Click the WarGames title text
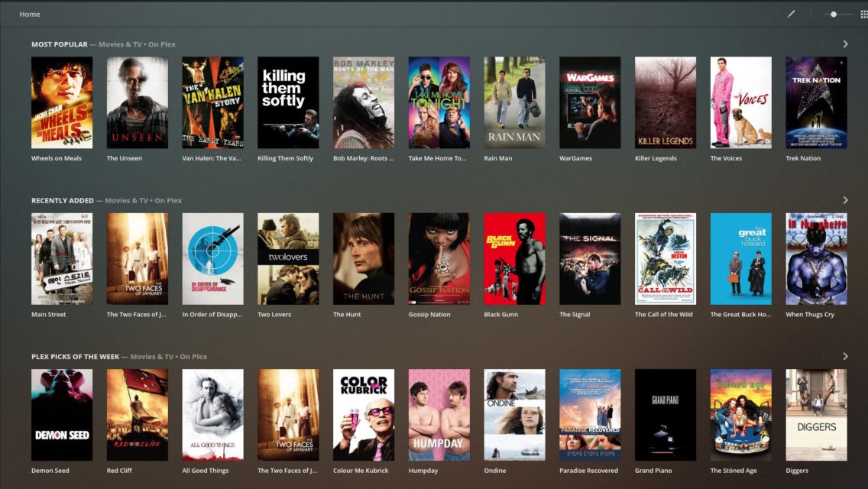 (x=575, y=158)
